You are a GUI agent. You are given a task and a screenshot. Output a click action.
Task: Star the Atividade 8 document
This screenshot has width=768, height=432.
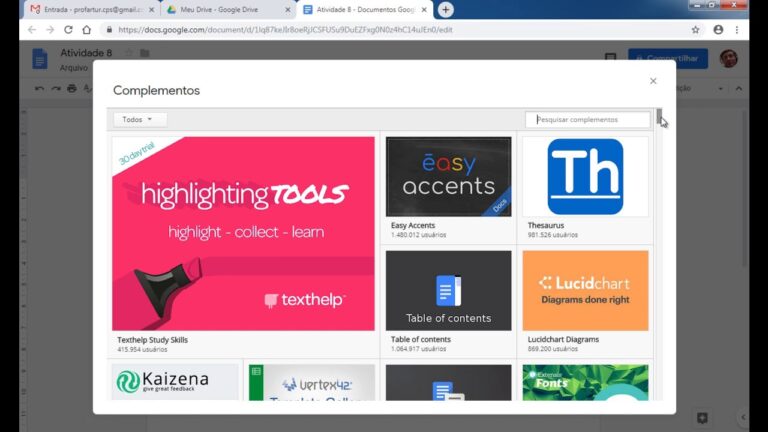click(x=129, y=53)
